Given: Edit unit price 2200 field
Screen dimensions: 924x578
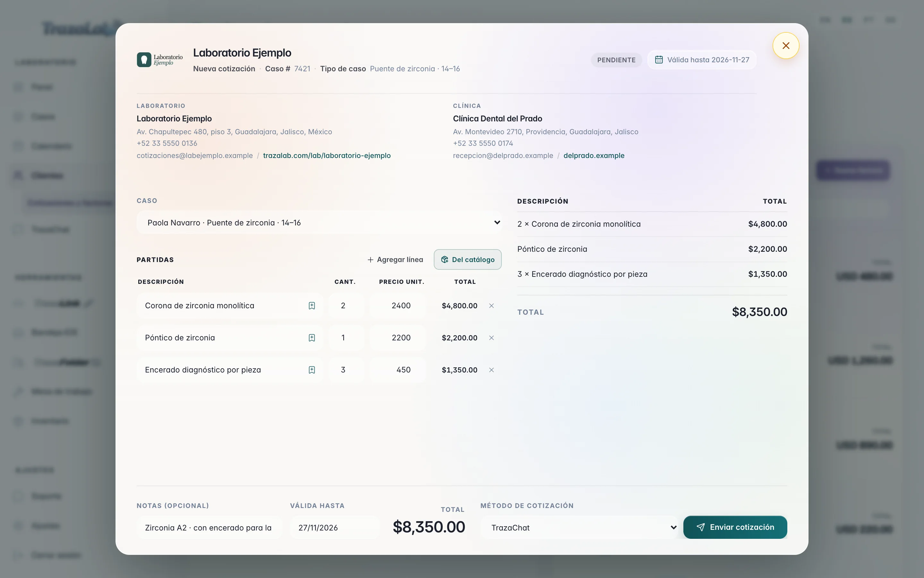Looking at the screenshot, I should 398,338.
